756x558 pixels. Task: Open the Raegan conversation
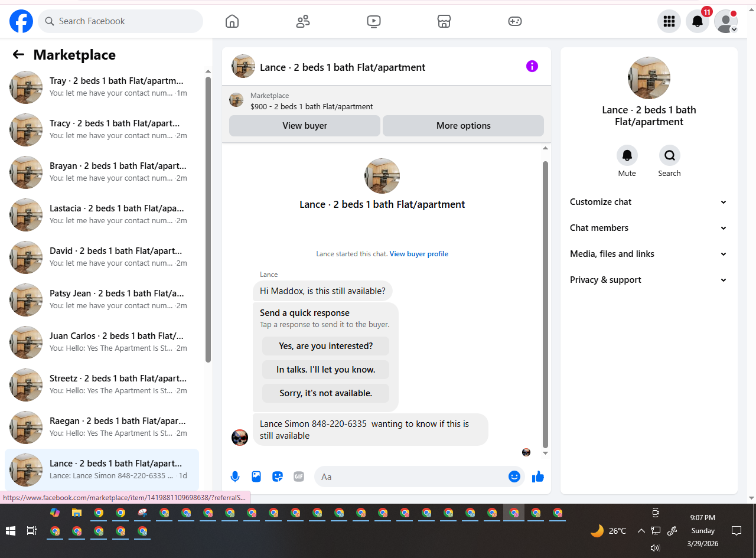(x=102, y=428)
